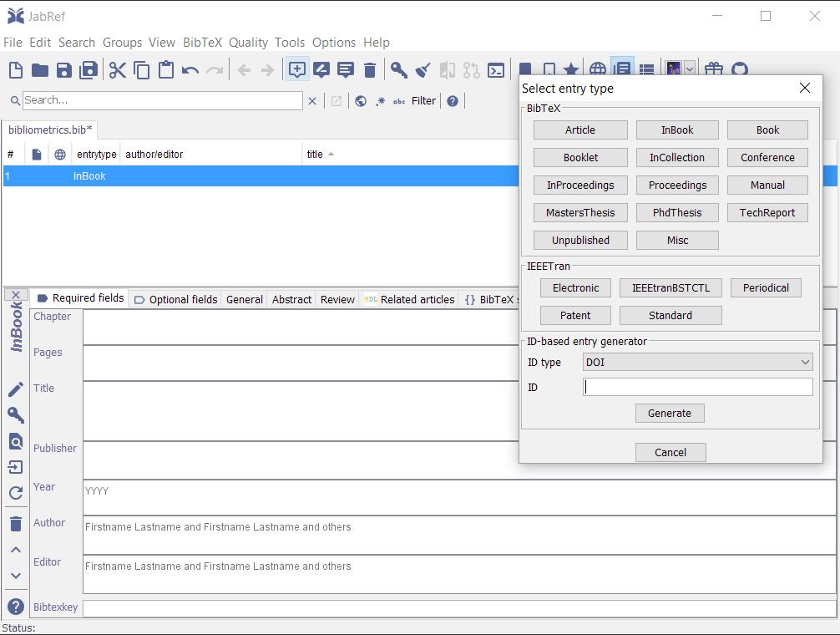
Task: Open the GitHub octocat icon
Action: pyautogui.click(x=739, y=69)
